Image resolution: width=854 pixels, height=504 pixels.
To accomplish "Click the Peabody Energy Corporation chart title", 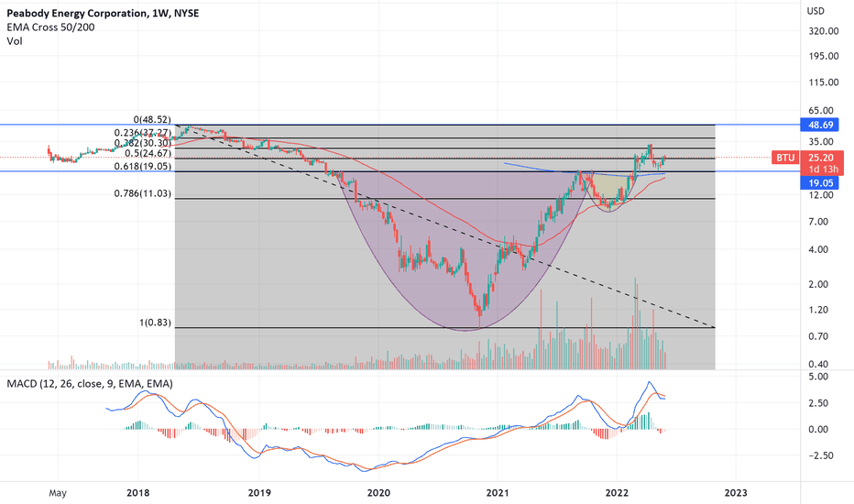I will point(103,13).
